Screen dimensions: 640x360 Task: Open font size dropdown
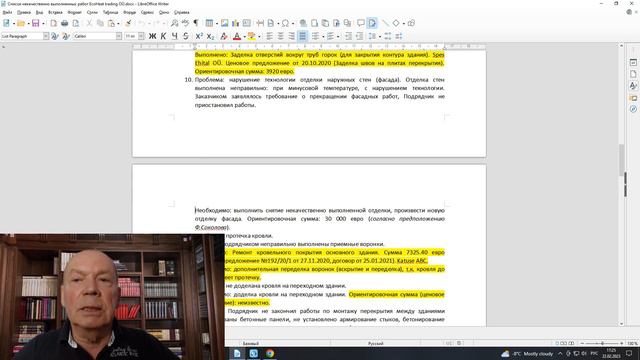pyautogui.click(x=141, y=36)
